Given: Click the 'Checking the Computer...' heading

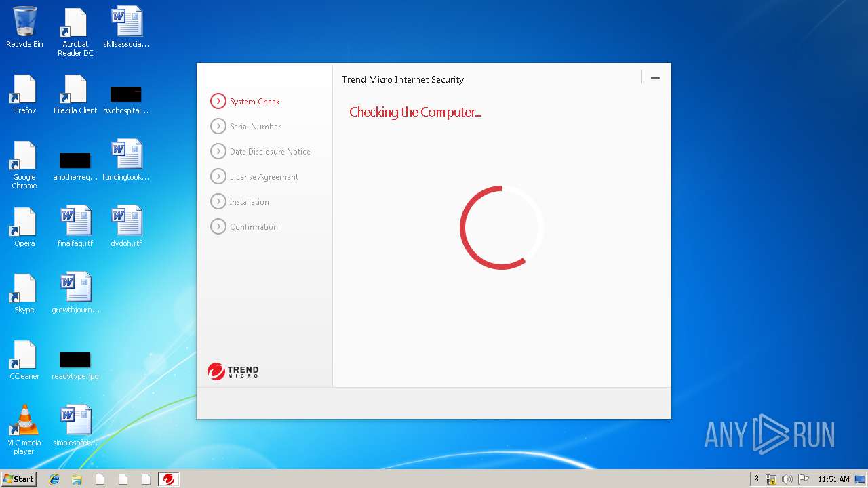Looking at the screenshot, I should 415,113.
